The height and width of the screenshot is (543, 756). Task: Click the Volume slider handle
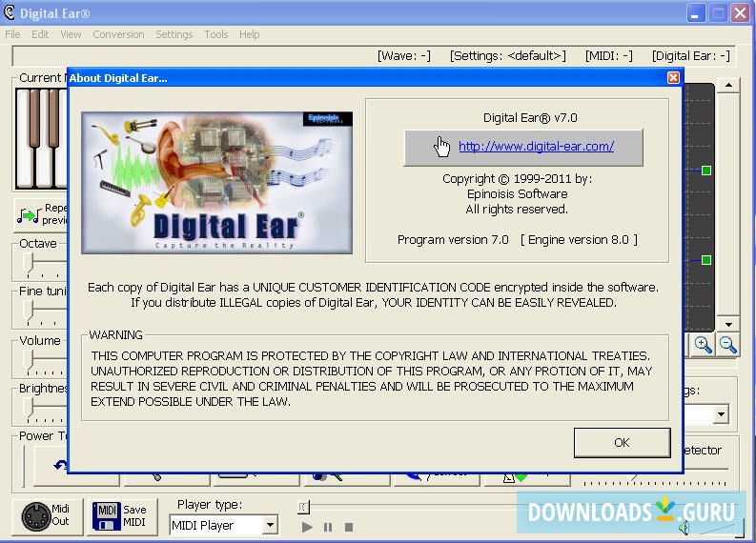30,360
